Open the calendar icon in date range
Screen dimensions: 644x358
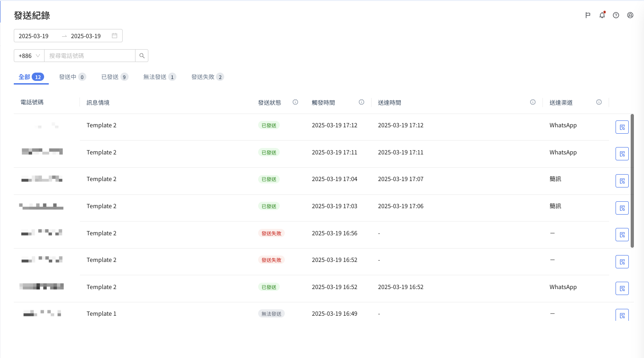[114, 36]
